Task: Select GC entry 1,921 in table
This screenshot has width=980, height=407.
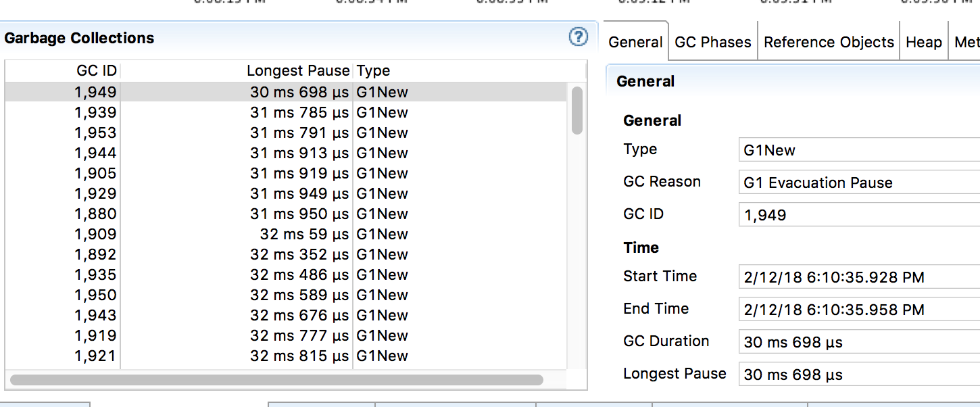Action: 284,356
